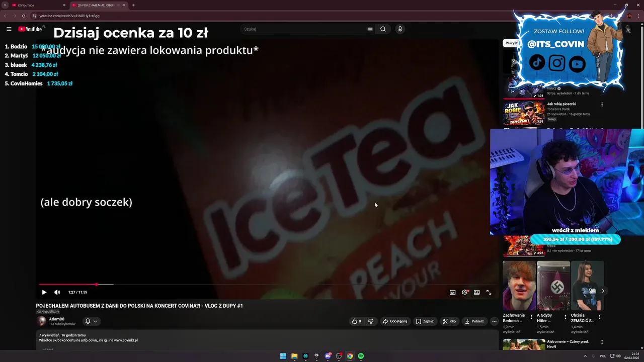Like the video with thumbs up

click(x=356, y=321)
